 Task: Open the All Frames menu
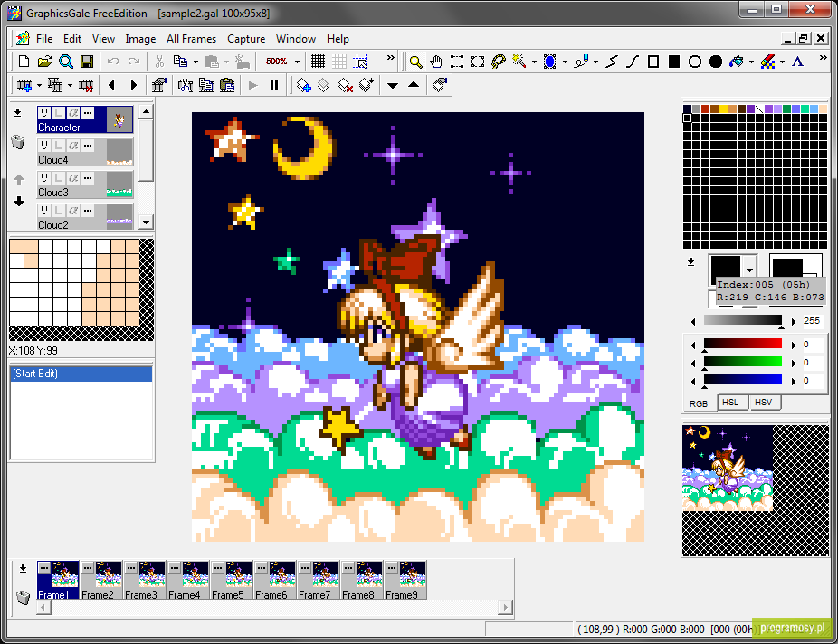tap(191, 39)
